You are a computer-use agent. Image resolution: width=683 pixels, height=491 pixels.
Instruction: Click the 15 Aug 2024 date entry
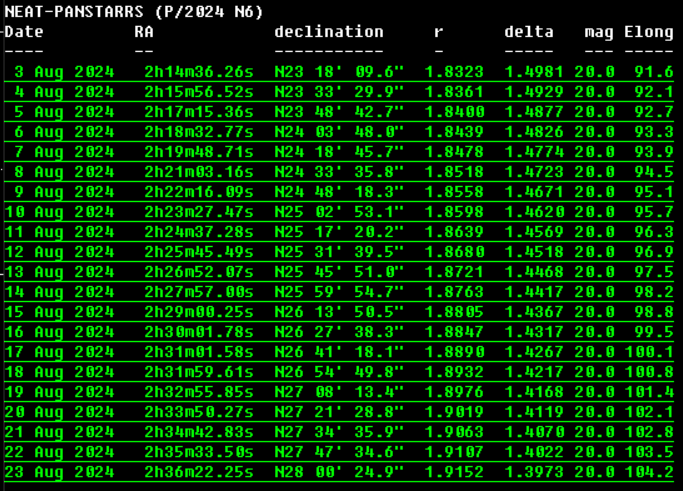[59, 311]
